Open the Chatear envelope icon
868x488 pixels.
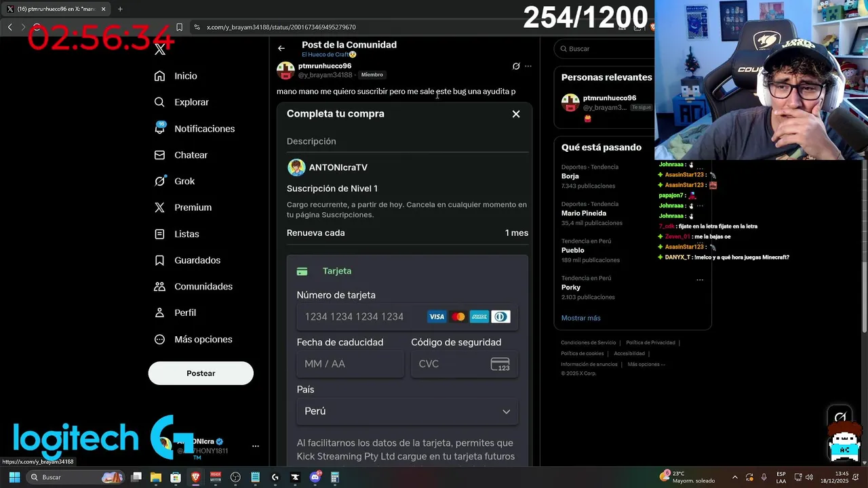(159, 155)
